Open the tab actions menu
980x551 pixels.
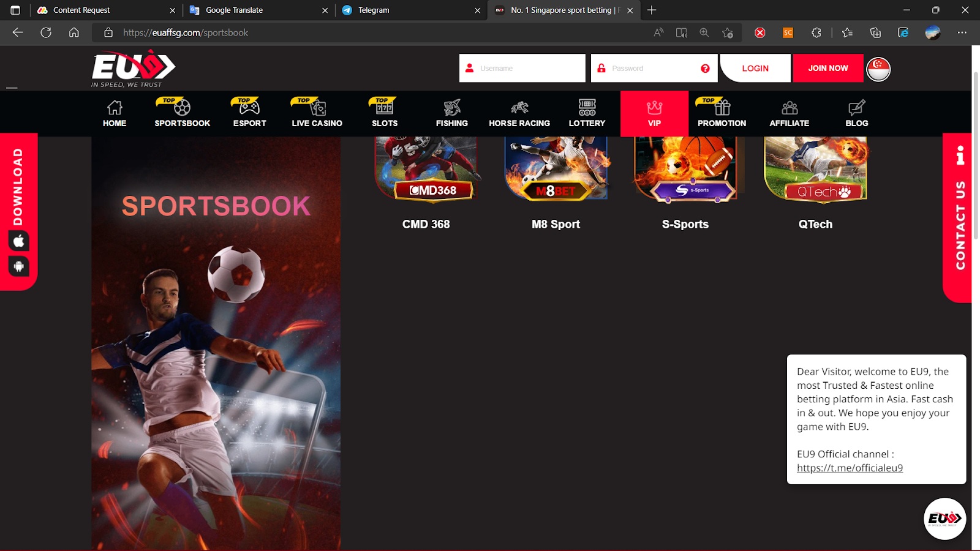[15, 10]
